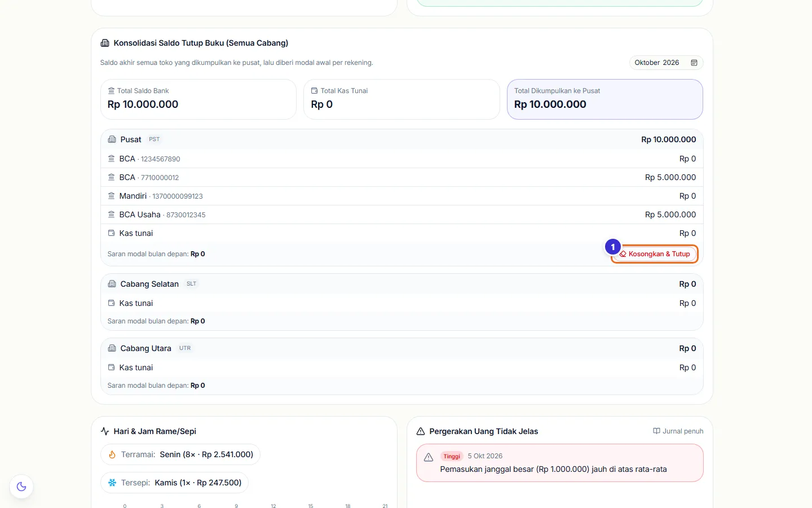Click the BCA Usaha account name
Viewport: 812px width, 508px height.
(140, 214)
